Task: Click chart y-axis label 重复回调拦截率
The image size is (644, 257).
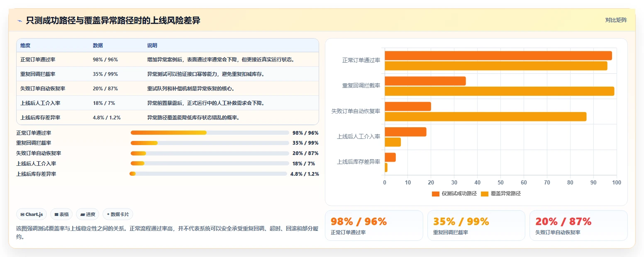Action: click(361, 86)
